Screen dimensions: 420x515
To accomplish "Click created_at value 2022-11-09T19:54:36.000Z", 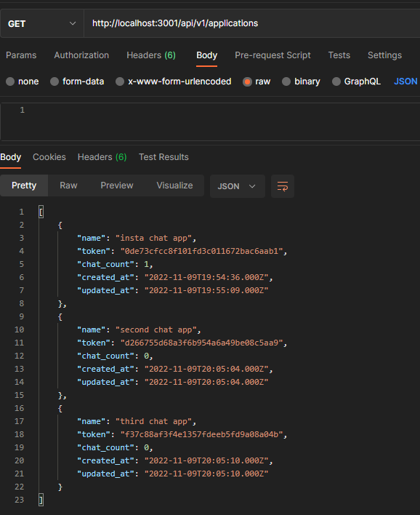I will [206, 278].
